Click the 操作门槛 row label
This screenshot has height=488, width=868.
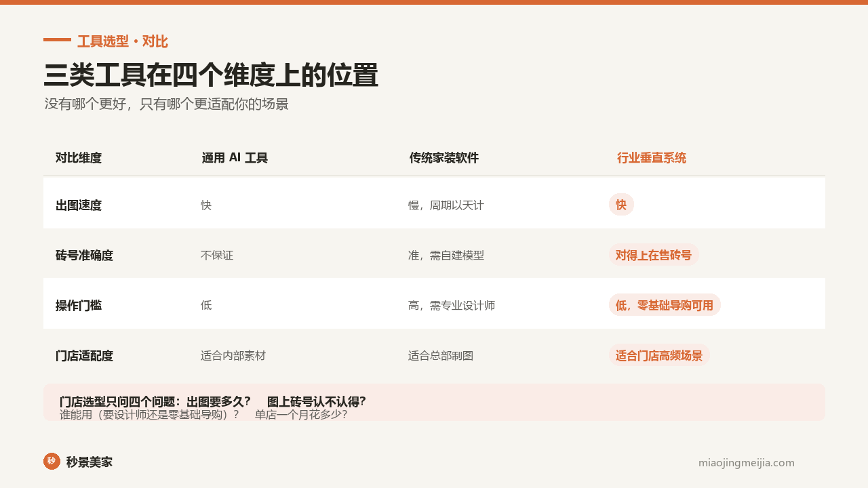(79, 306)
